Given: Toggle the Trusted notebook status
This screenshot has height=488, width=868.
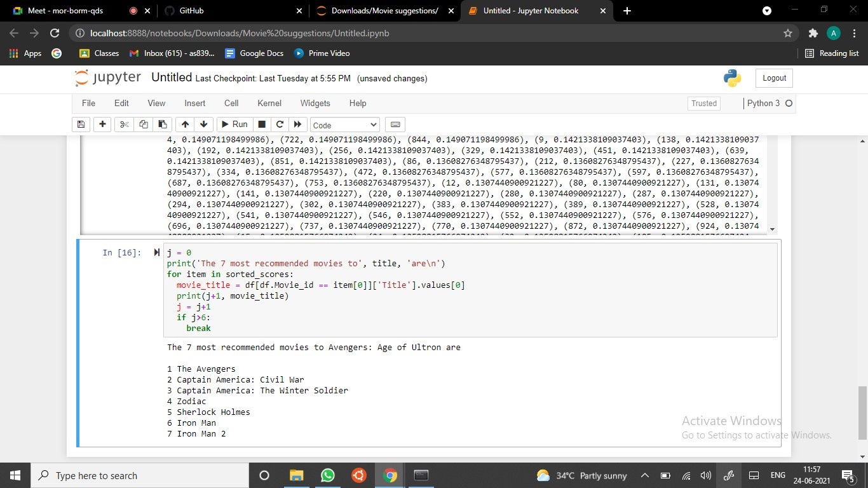Looking at the screenshot, I should tap(703, 103).
